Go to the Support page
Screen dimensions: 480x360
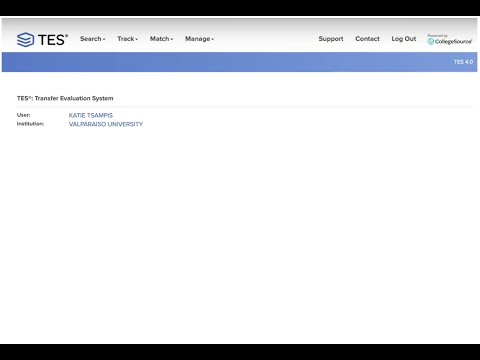click(x=331, y=39)
